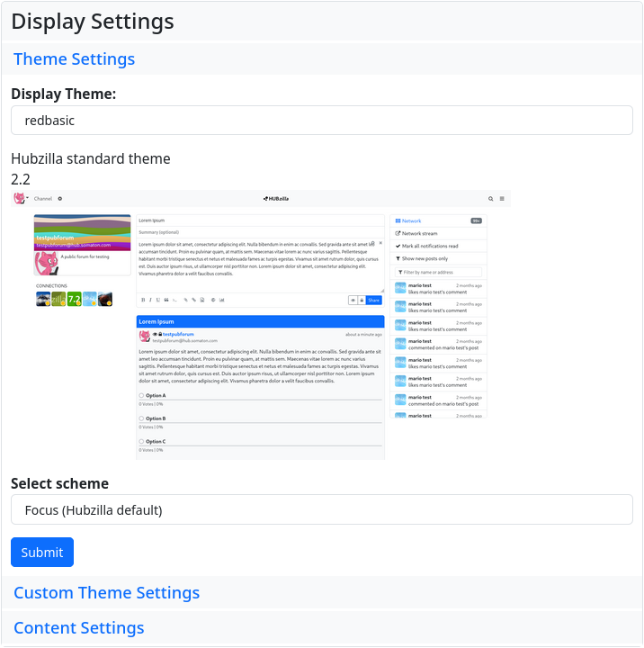This screenshot has width=644, height=648.
Task: Click the filter by name field in preview
Action: tap(441, 272)
